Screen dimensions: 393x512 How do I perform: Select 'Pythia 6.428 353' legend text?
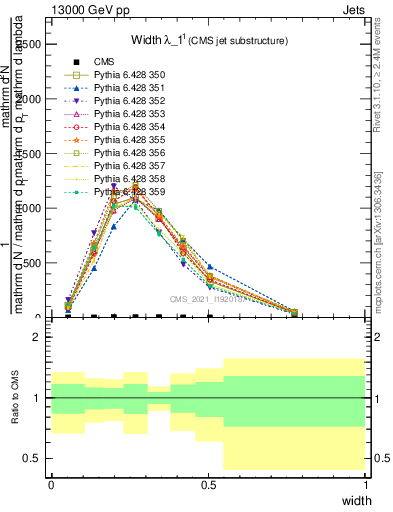(130, 114)
